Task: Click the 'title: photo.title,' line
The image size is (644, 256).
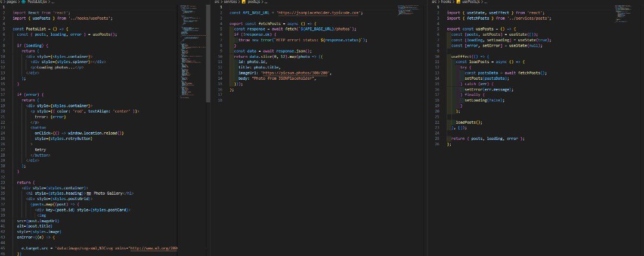Action: pyautogui.click(x=259, y=67)
